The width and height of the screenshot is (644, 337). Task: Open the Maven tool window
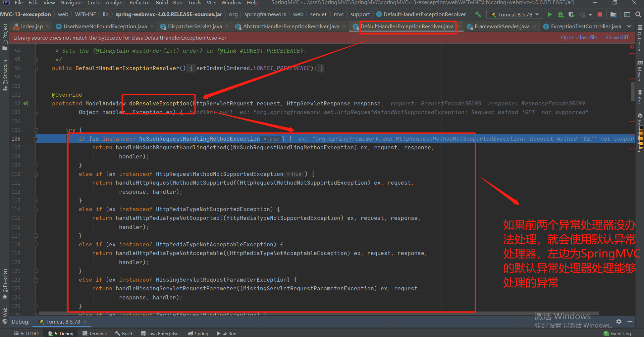640,71
